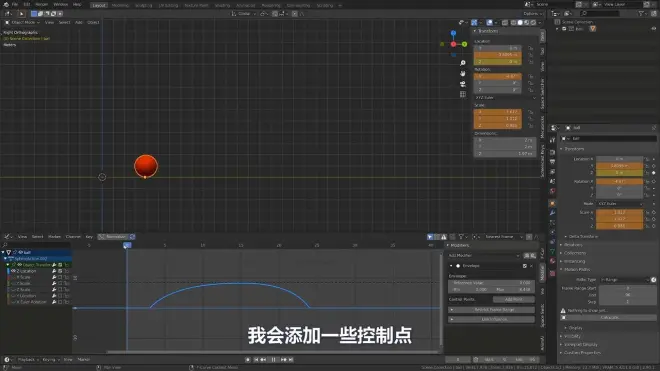The image size is (660, 371).
Task: Click the Scale X value field in sidebar
Action: (498, 112)
